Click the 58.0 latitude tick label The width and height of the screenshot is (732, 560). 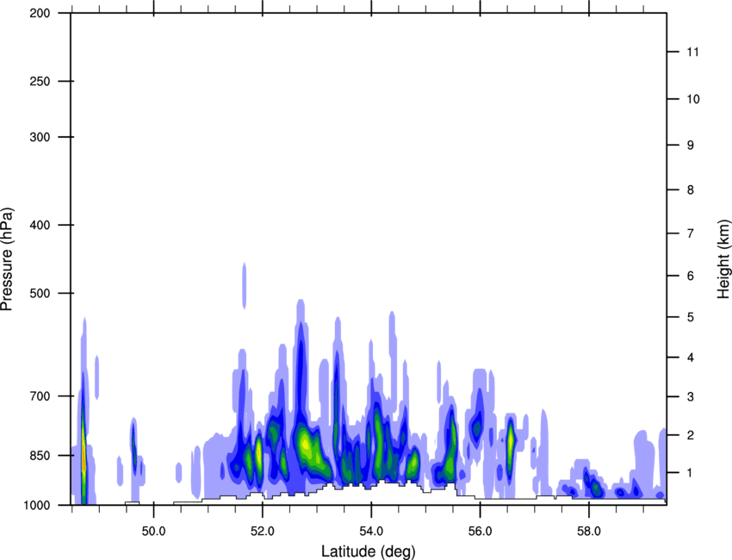coord(589,532)
